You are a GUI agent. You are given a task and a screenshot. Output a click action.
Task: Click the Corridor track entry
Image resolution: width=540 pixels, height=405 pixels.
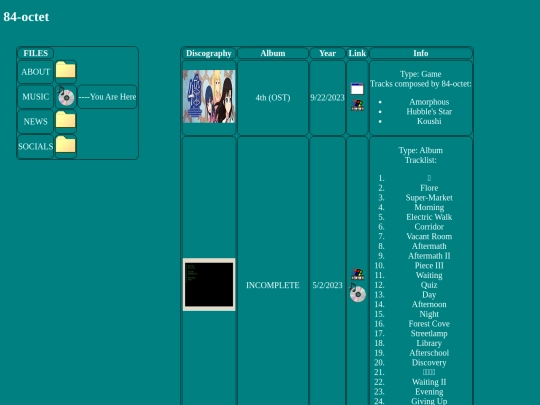click(x=429, y=227)
